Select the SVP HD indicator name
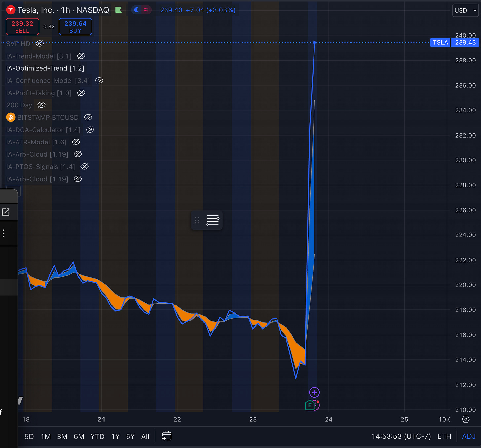The width and height of the screenshot is (481, 448). point(18,44)
